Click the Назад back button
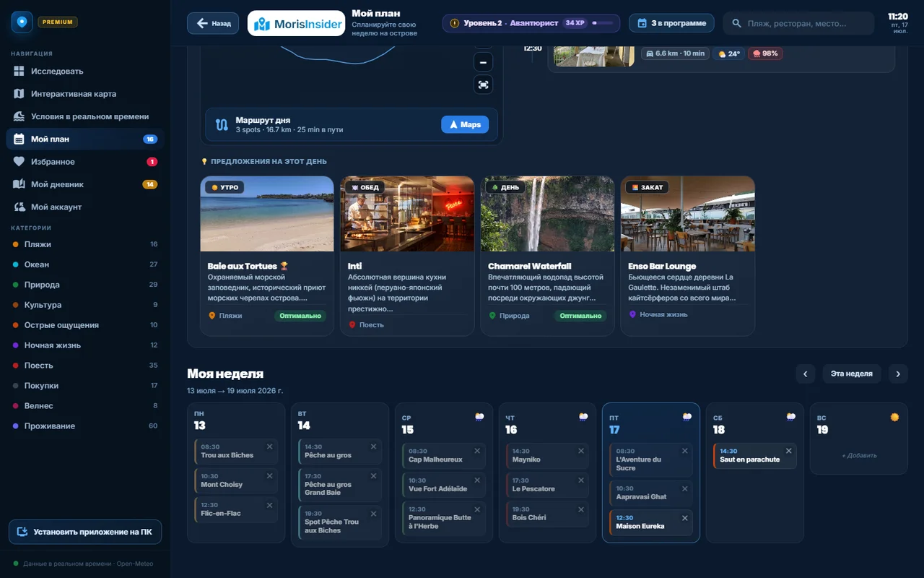 213,23
